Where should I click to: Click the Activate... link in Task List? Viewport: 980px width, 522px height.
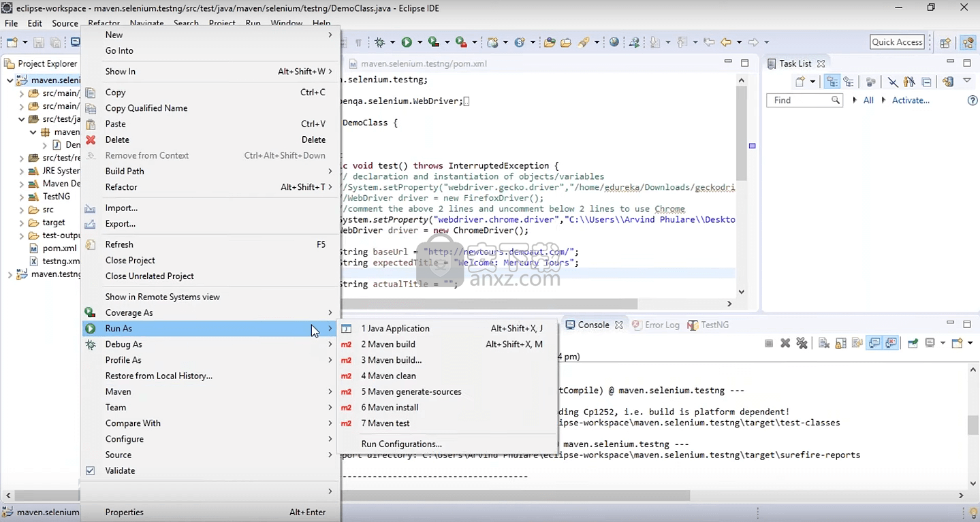pos(911,100)
